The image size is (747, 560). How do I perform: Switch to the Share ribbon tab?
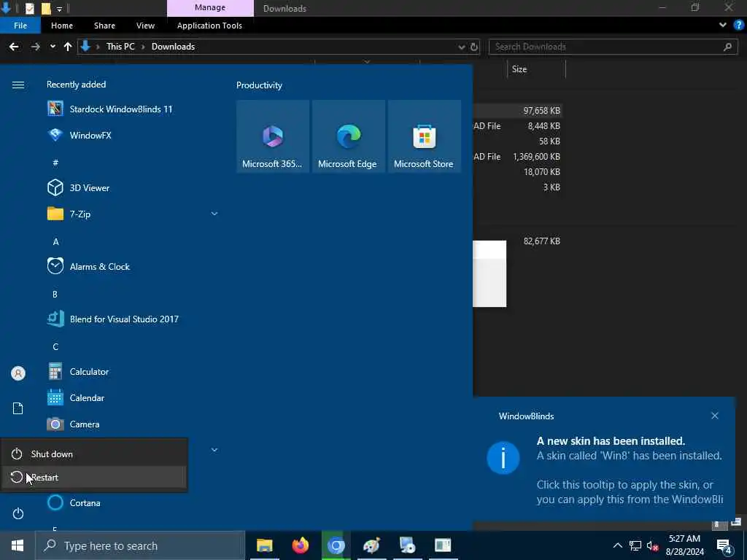104,26
